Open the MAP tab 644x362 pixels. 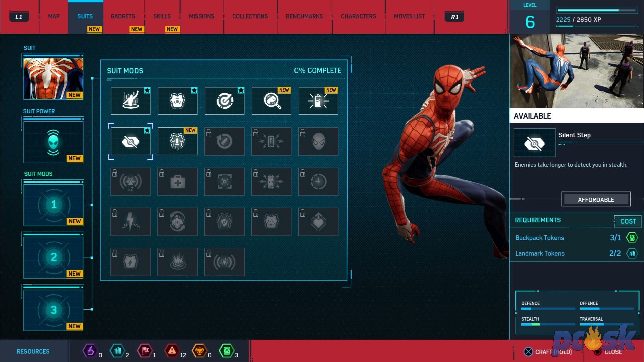[54, 16]
